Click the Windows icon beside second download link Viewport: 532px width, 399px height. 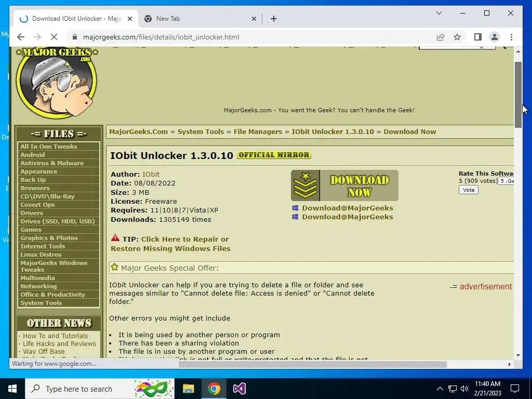(295, 217)
